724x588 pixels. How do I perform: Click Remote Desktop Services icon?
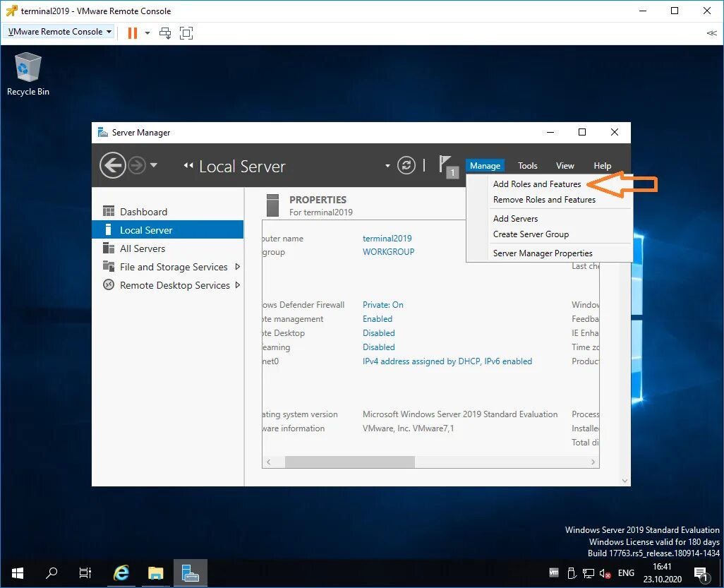(109, 284)
